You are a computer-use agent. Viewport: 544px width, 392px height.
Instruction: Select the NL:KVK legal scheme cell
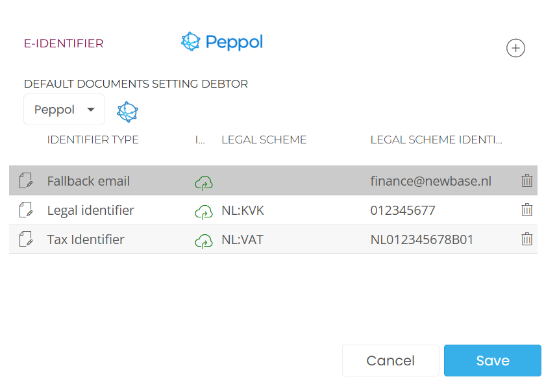[x=243, y=210]
